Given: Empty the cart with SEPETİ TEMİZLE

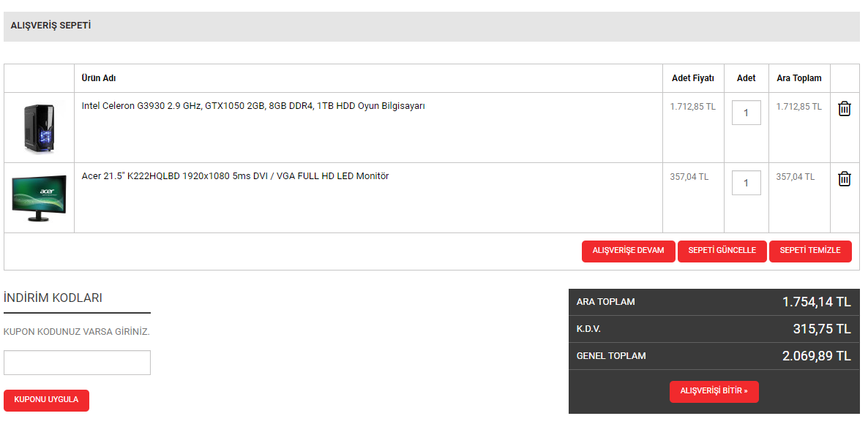Looking at the screenshot, I should point(810,251).
